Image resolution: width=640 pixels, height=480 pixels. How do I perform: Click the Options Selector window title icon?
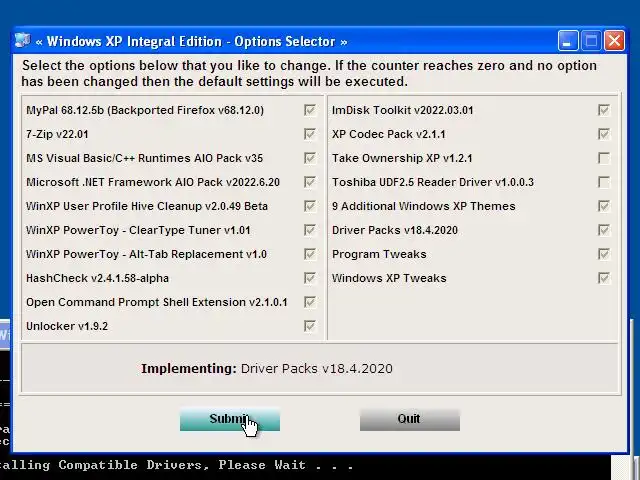pyautogui.click(x=22, y=41)
